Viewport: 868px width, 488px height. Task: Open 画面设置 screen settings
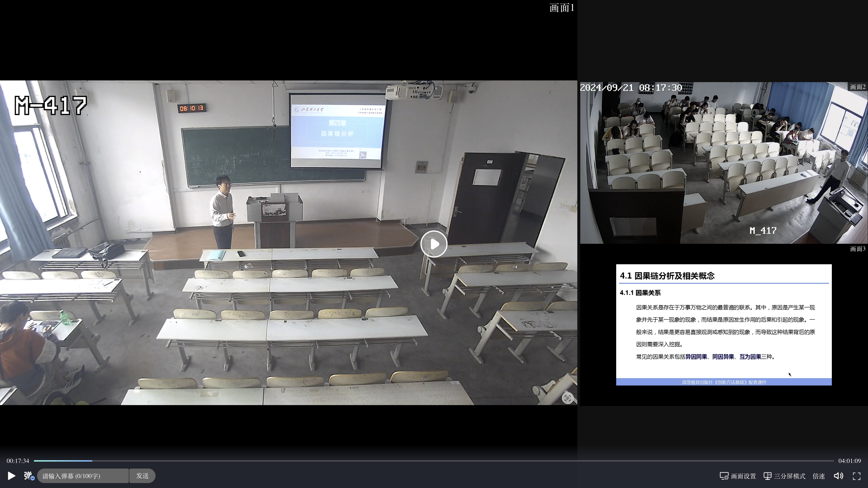(x=738, y=476)
